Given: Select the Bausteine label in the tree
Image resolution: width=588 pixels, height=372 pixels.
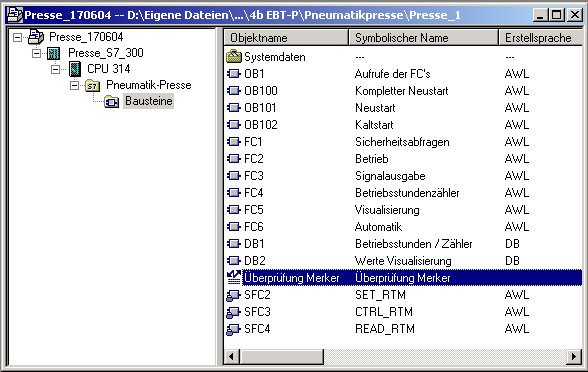Looking at the screenshot, I should [x=148, y=101].
